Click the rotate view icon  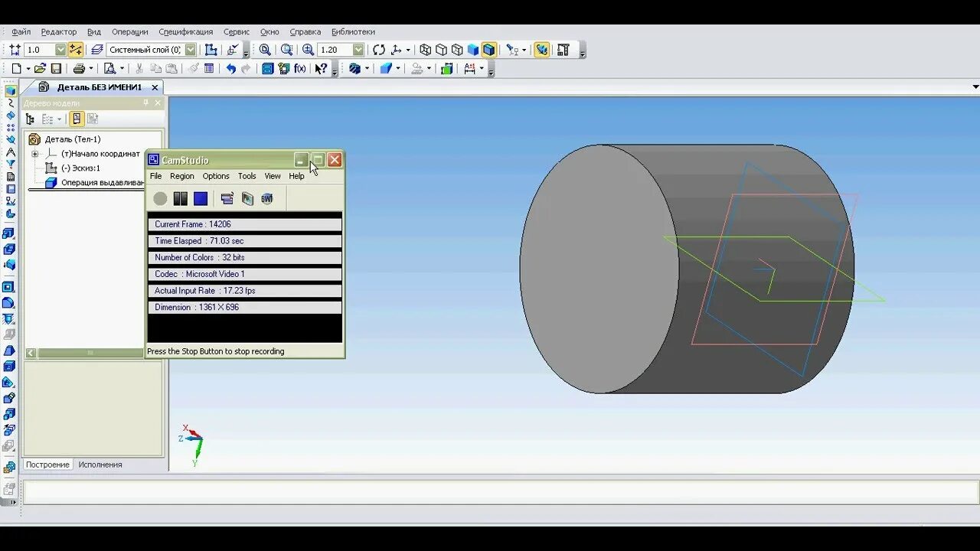coord(379,50)
